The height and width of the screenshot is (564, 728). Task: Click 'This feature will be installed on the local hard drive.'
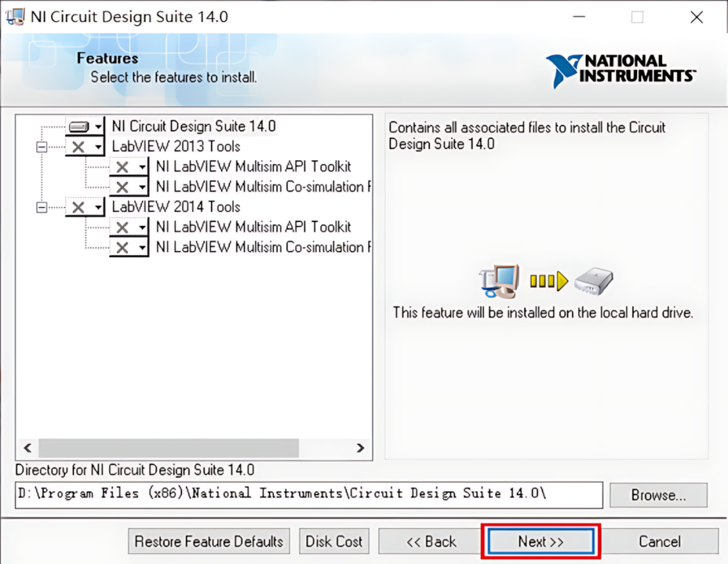pyautogui.click(x=543, y=312)
